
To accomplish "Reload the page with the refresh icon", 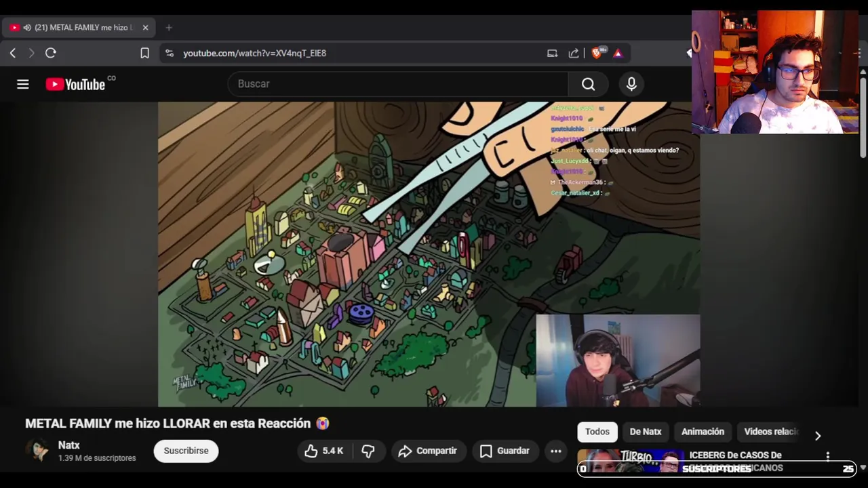I will point(51,53).
